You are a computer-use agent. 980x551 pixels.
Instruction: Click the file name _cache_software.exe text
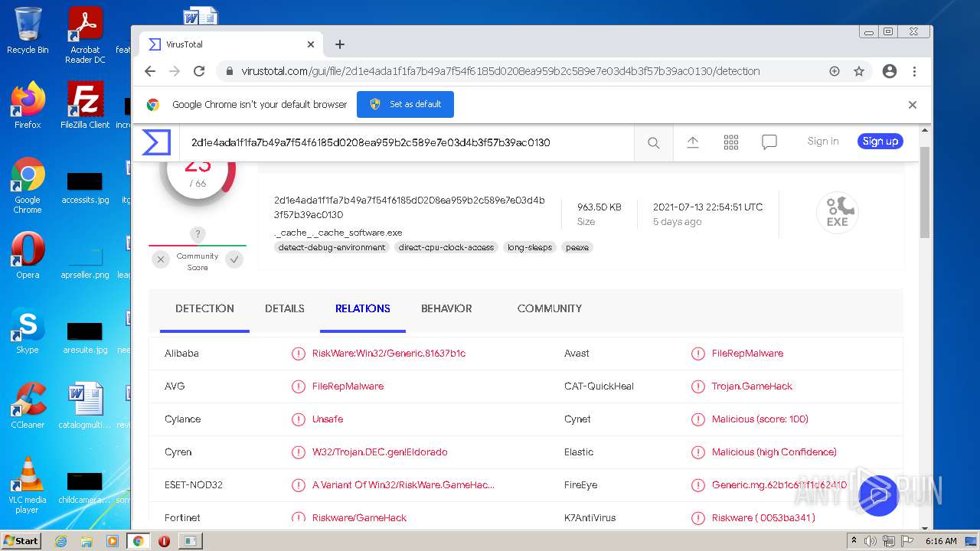pos(338,233)
